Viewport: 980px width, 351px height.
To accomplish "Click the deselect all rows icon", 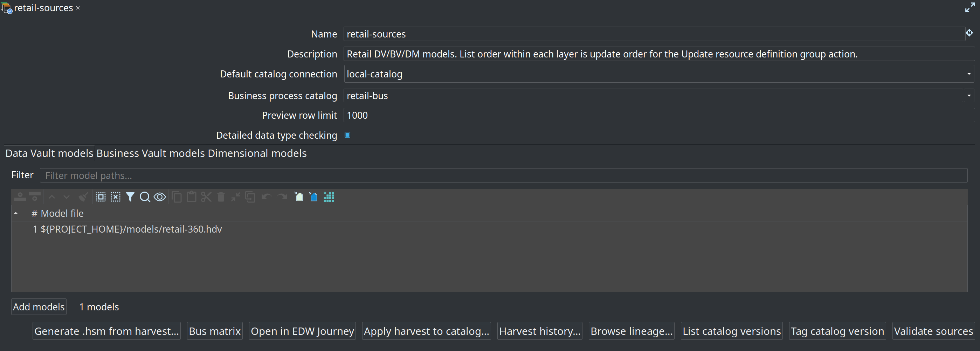I will point(116,197).
